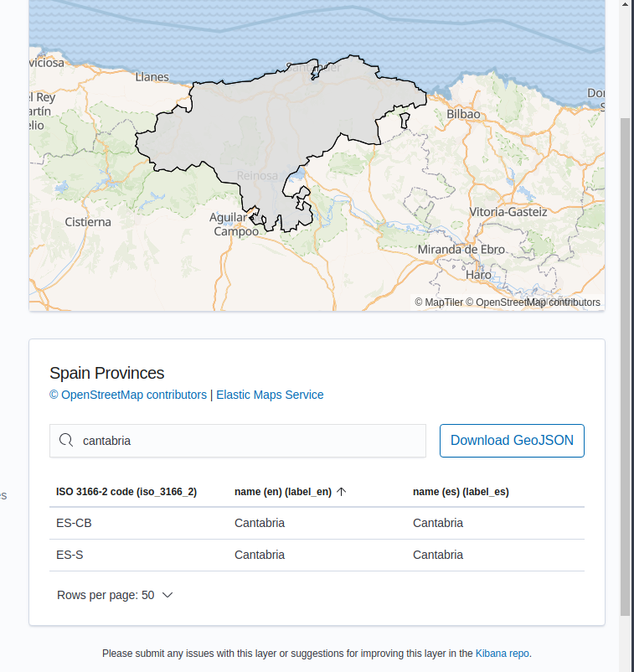
Task: Click the ascending sort arrow beside name (en)
Action: [x=341, y=492]
